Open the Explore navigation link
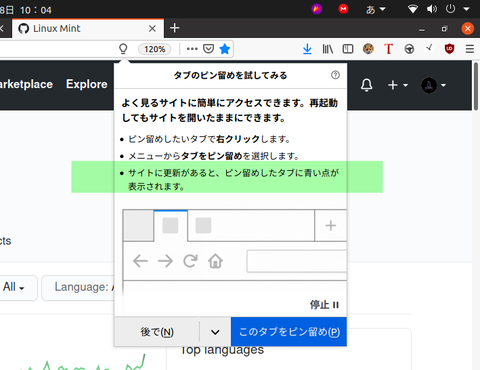480x370 pixels. coord(87,84)
